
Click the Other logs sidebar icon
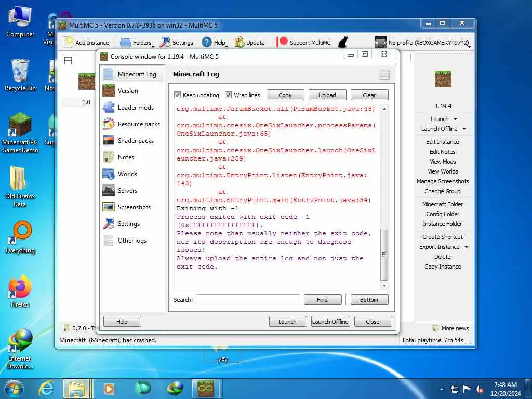pyautogui.click(x=109, y=240)
